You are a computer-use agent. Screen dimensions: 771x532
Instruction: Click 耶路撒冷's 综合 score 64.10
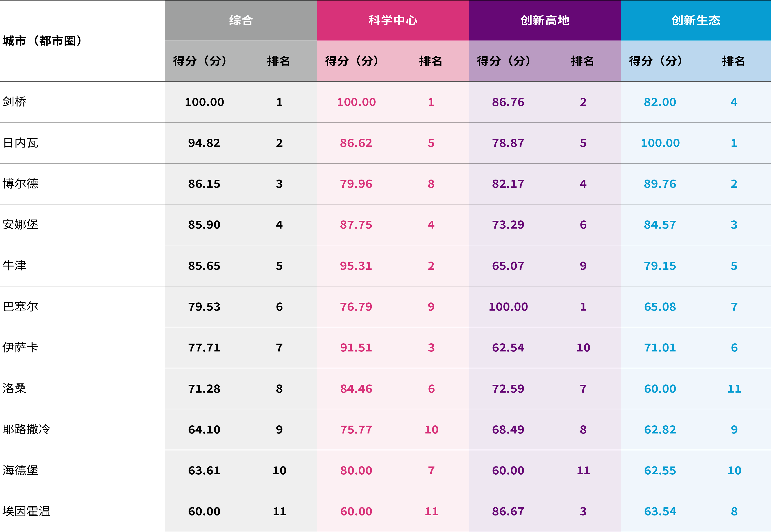tap(204, 430)
